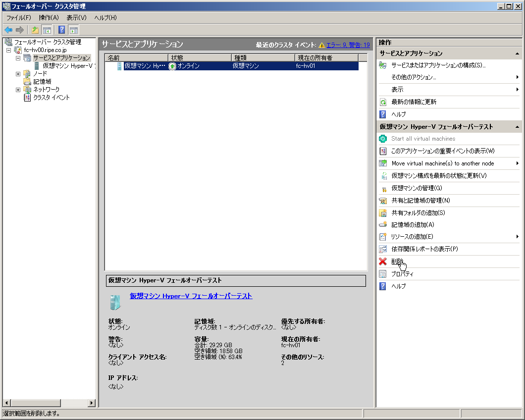525x420 pixels.
Task: Select the 記憶域 tree item
Action: [x=42, y=82]
